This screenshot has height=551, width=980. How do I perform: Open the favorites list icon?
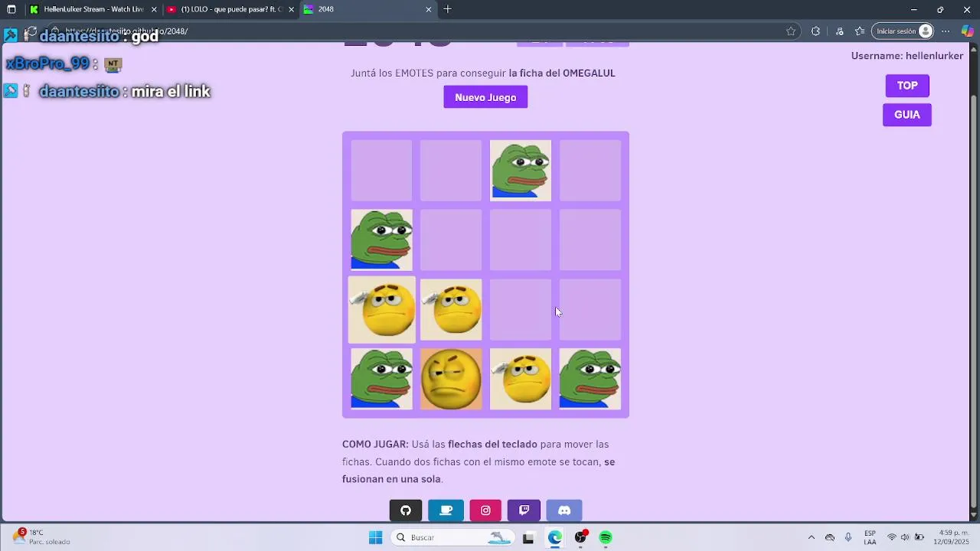tap(860, 31)
